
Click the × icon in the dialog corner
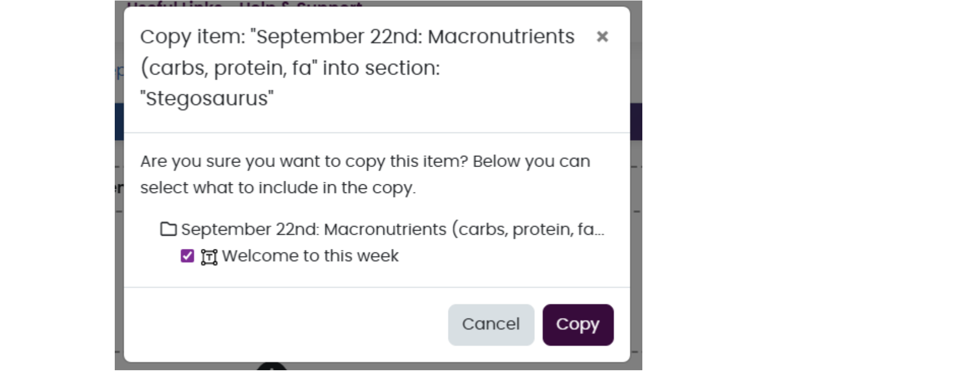coord(602,37)
